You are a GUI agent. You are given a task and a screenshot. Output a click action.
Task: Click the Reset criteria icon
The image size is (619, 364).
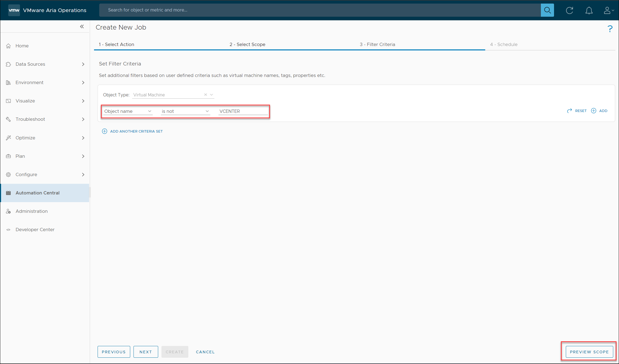point(570,111)
